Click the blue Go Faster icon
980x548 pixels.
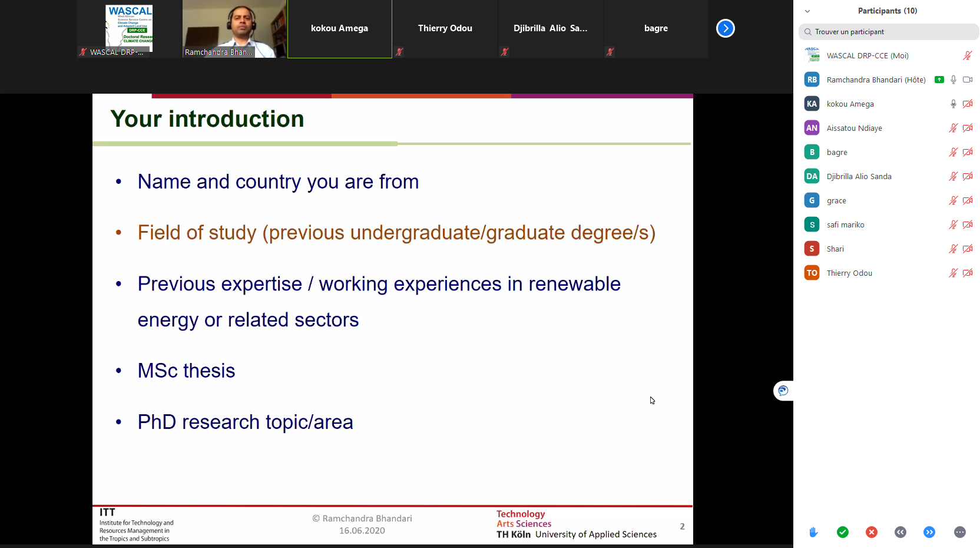click(929, 532)
